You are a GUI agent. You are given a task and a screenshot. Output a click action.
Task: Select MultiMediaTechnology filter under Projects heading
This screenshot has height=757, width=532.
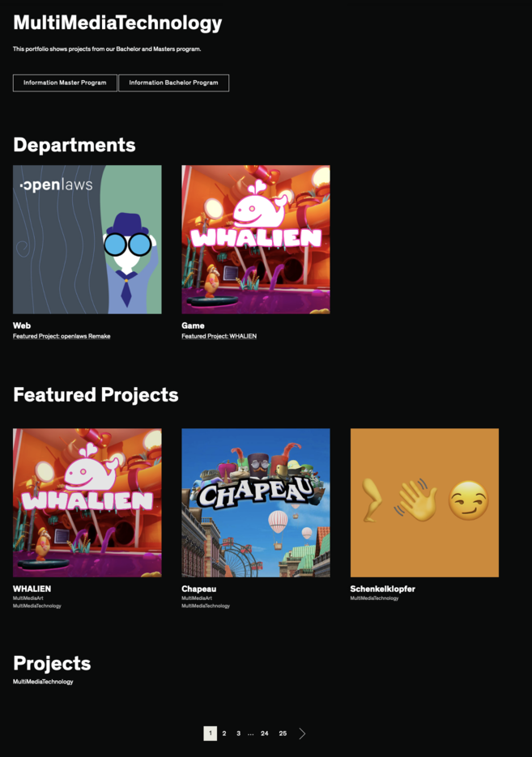[43, 682]
